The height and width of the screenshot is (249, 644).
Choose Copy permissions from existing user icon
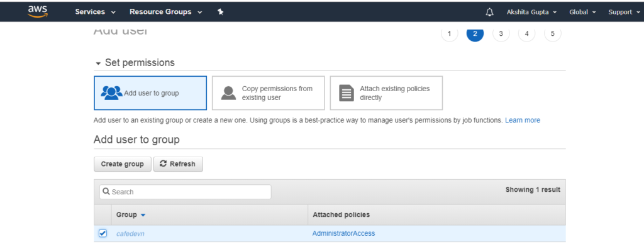pos(229,93)
